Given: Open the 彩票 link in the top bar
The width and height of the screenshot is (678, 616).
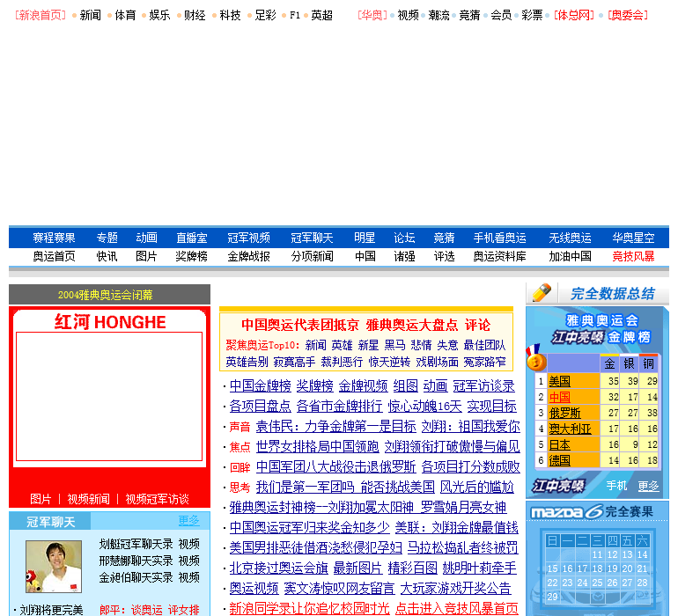Looking at the screenshot, I should pyautogui.click(x=532, y=16).
